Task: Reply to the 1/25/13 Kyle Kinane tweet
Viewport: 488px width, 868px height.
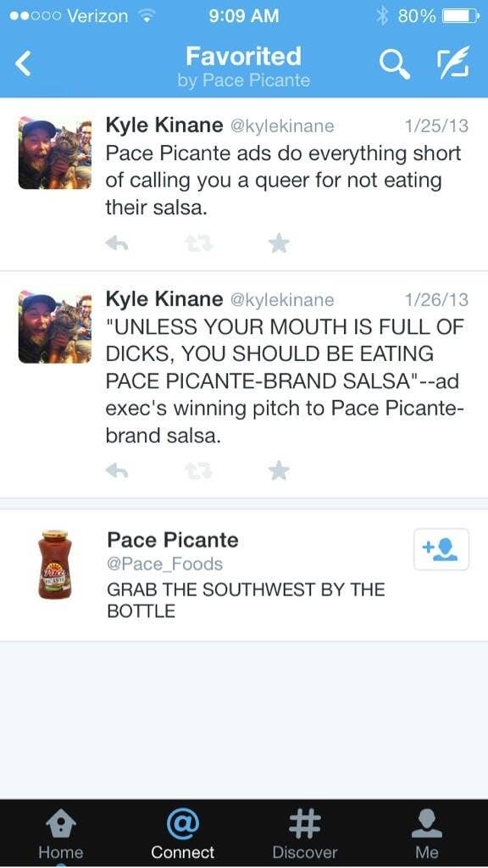Action: (x=117, y=243)
